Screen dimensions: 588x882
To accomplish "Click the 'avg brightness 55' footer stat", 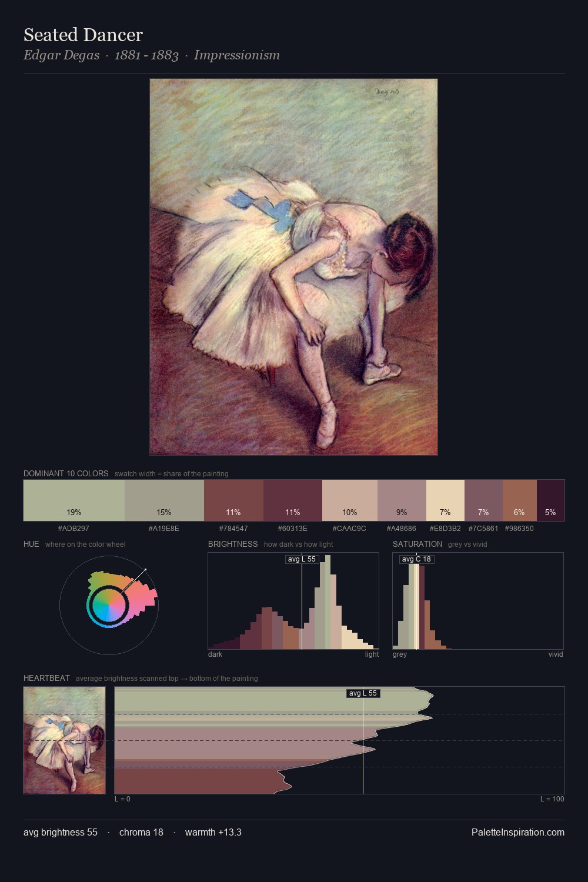I will coord(61,833).
